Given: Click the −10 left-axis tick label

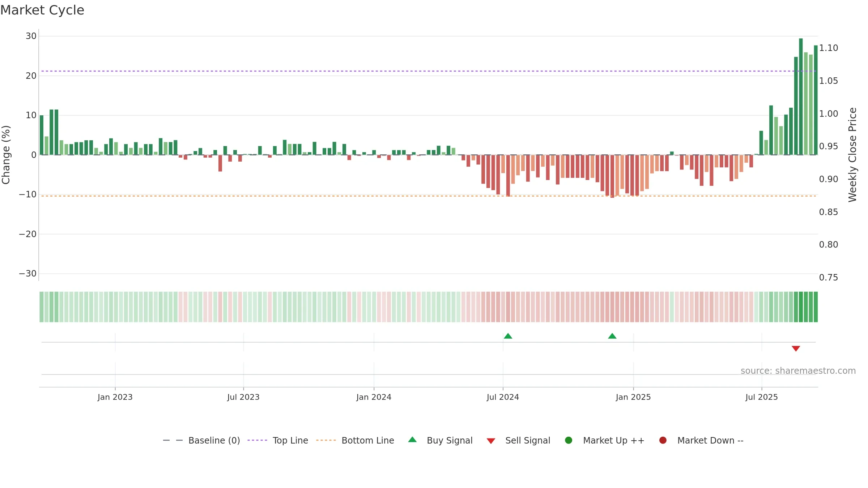Looking at the screenshot, I should (x=28, y=194).
